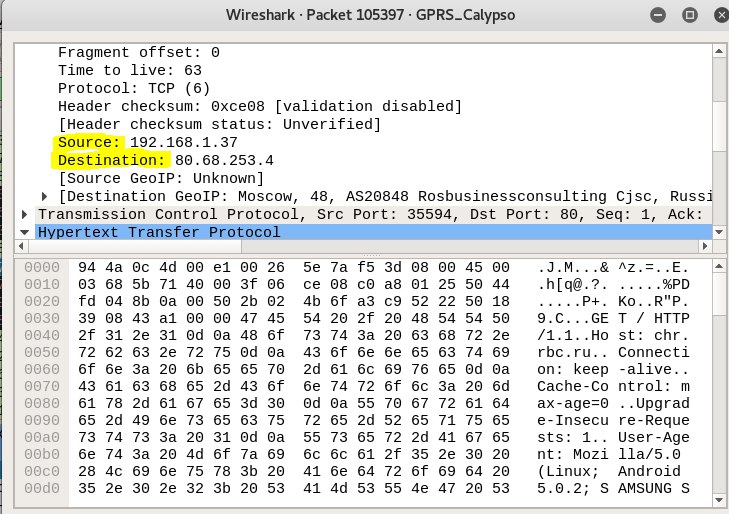This screenshot has width=729, height=514.
Task: Expand the Transmission Control Protocol section
Action: tap(25, 214)
